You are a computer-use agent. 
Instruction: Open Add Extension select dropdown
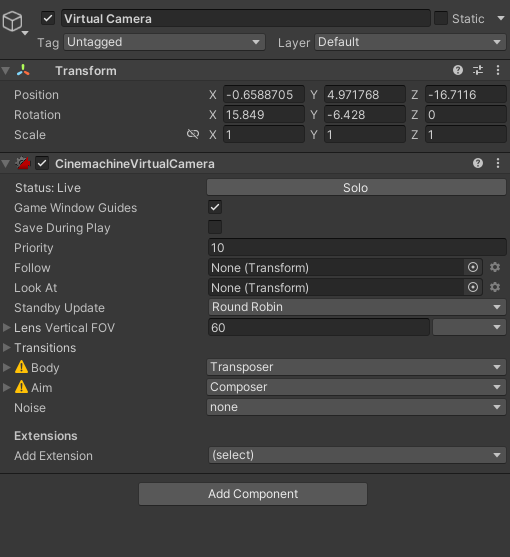pyautogui.click(x=357, y=455)
